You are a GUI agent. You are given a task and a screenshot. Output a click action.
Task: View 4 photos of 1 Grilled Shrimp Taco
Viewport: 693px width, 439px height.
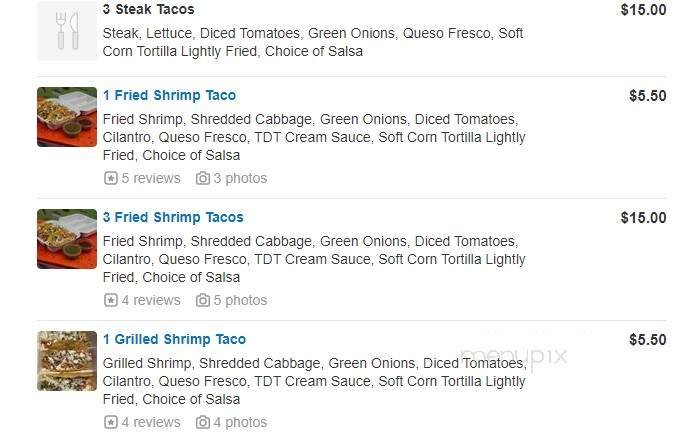pyautogui.click(x=240, y=422)
